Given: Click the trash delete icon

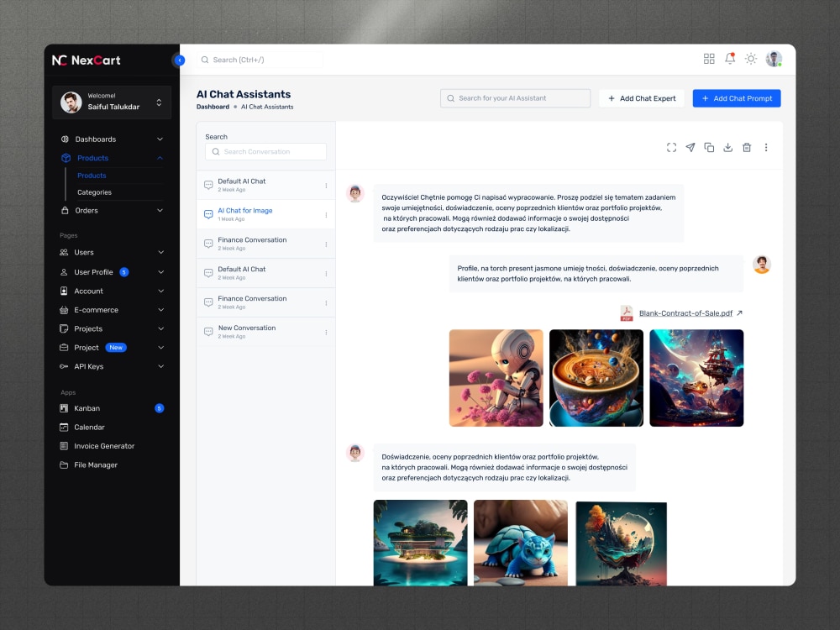Looking at the screenshot, I should [746, 147].
